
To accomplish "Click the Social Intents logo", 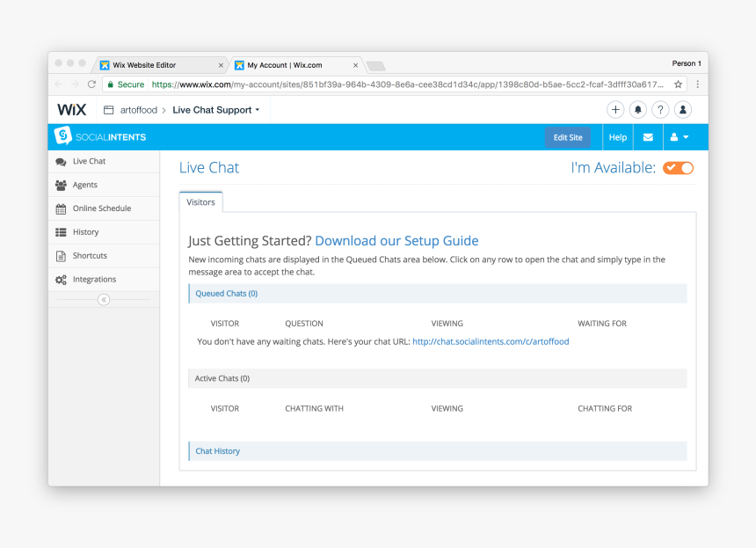I will click(100, 137).
